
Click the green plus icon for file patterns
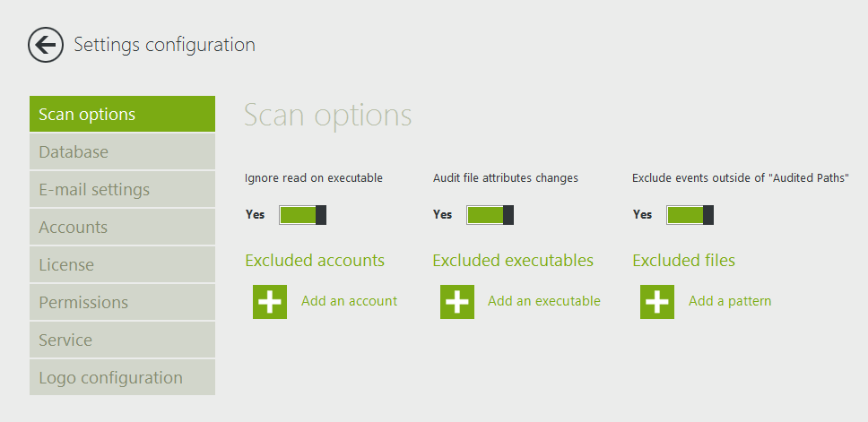tap(657, 302)
